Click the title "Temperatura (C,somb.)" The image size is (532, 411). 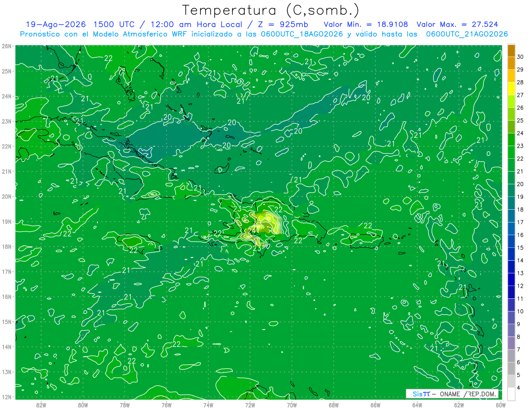[x=270, y=10]
